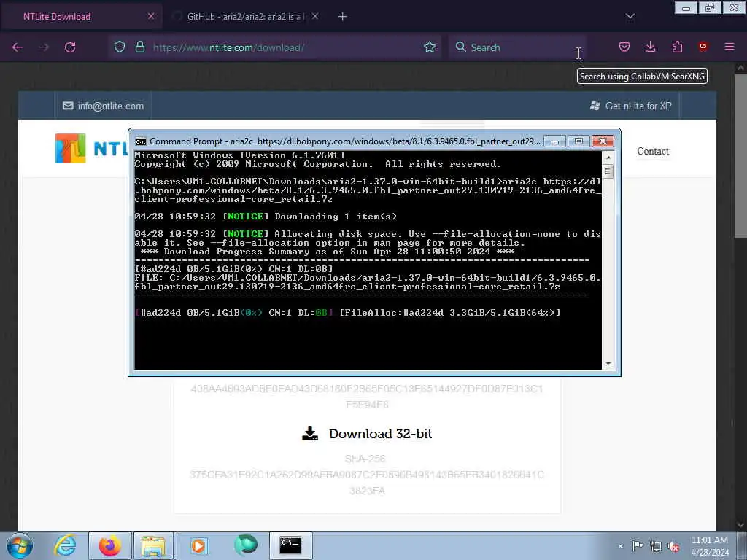
Task: Open Firefox hamburger application menu
Action: tap(729, 47)
